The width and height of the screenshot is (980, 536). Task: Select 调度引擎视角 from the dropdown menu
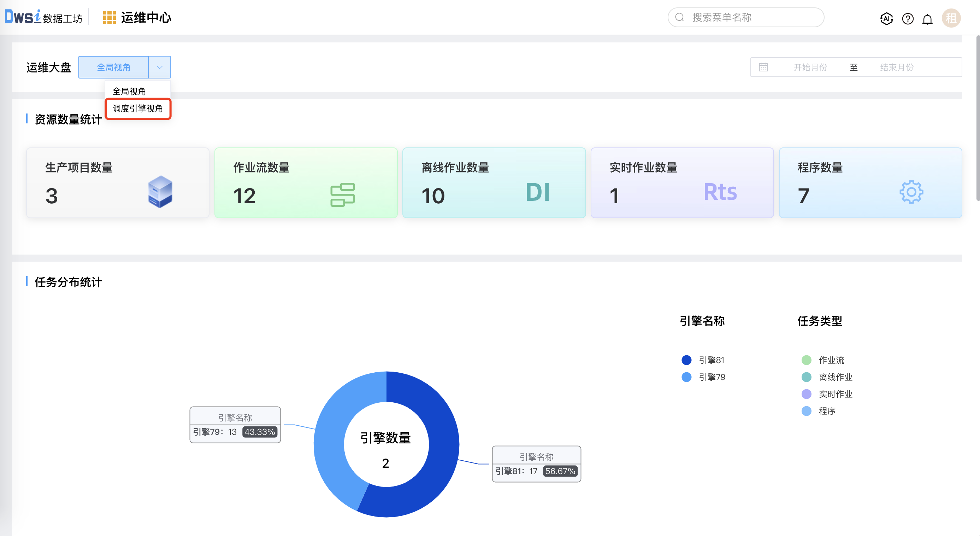coord(138,109)
